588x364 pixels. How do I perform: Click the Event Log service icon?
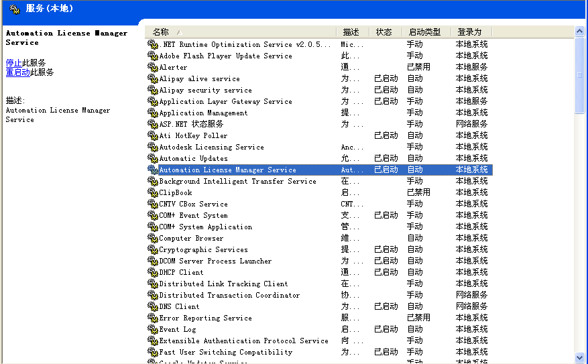tap(152, 329)
